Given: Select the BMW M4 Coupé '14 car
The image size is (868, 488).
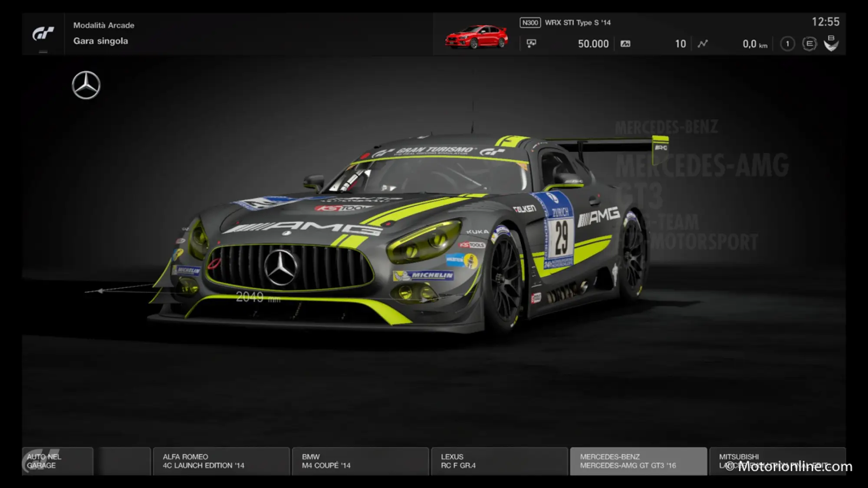Looking at the screenshot, I should 360,461.
